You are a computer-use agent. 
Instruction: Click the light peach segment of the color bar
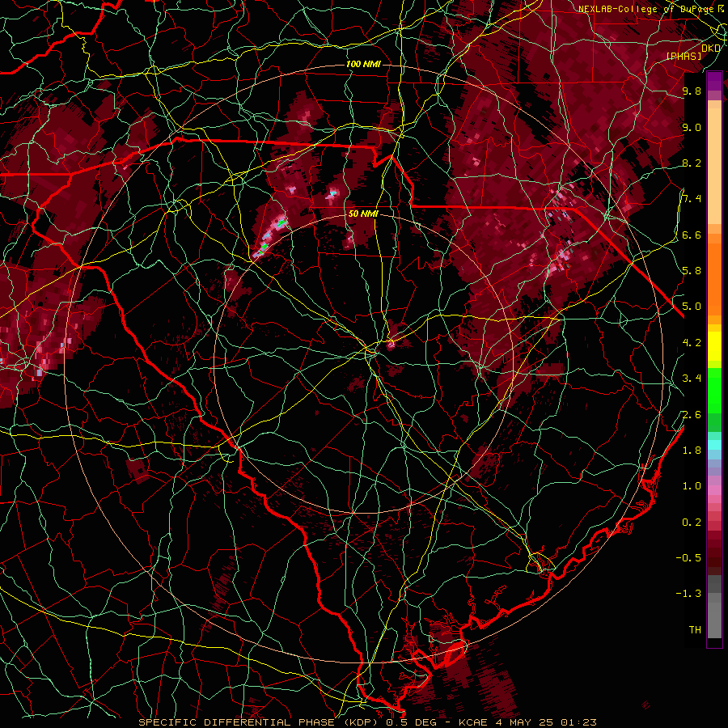(x=714, y=166)
